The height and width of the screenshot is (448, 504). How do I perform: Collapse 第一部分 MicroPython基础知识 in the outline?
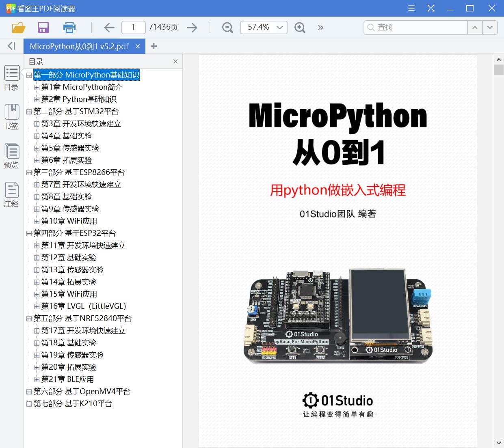(28, 75)
